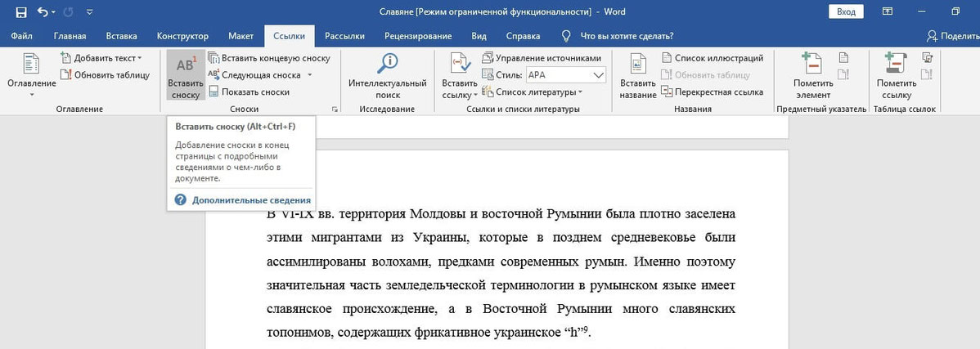
Task: Click update table of authorities icon
Action: tap(928, 75)
